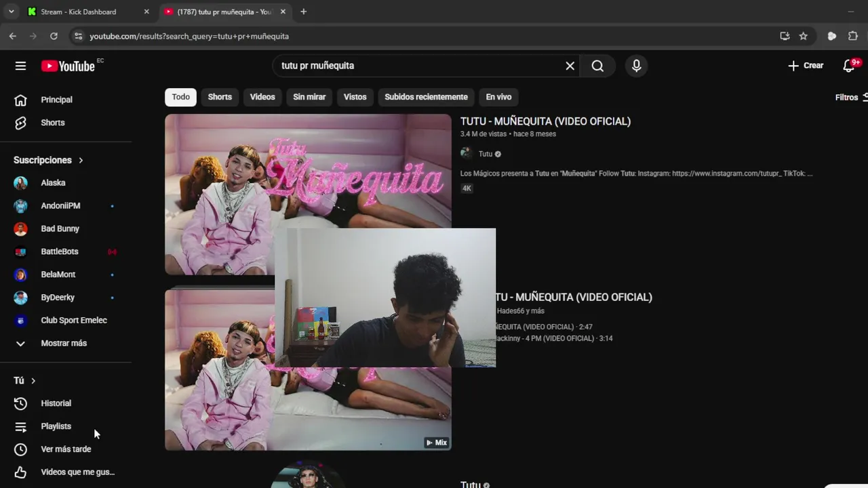This screenshot has height=488, width=868.
Task: Bookmark this page with star icon
Action: (804, 36)
